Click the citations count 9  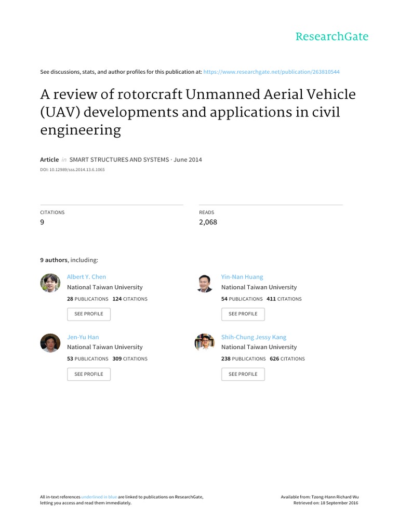click(43, 222)
